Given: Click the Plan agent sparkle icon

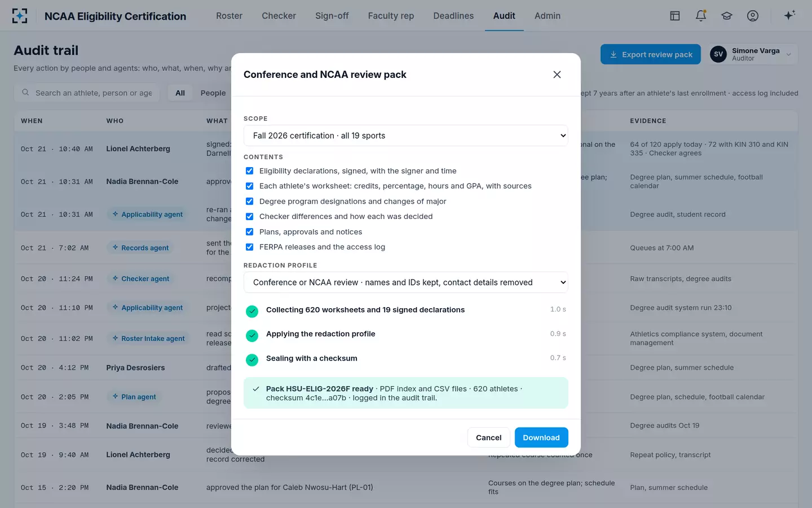Looking at the screenshot, I should click(x=115, y=397).
